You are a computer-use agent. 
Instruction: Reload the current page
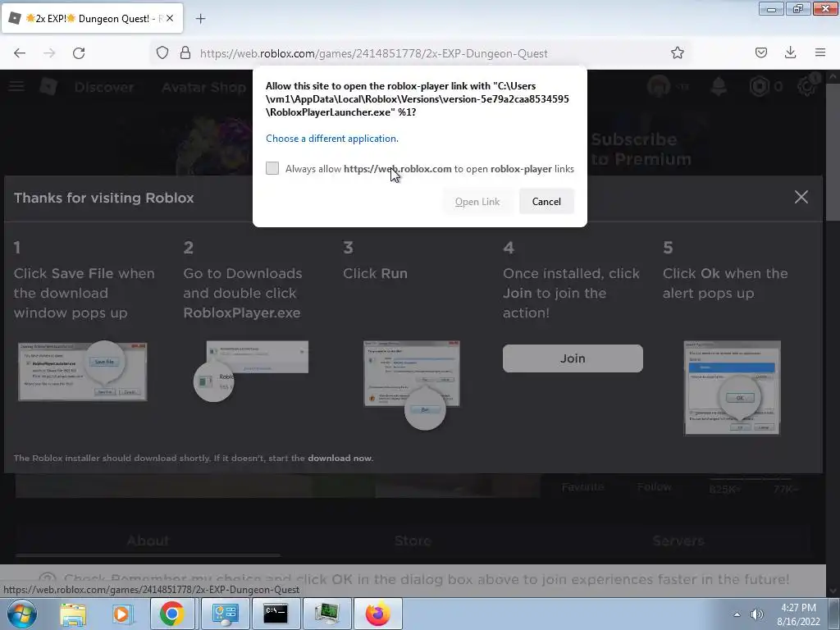[79, 53]
